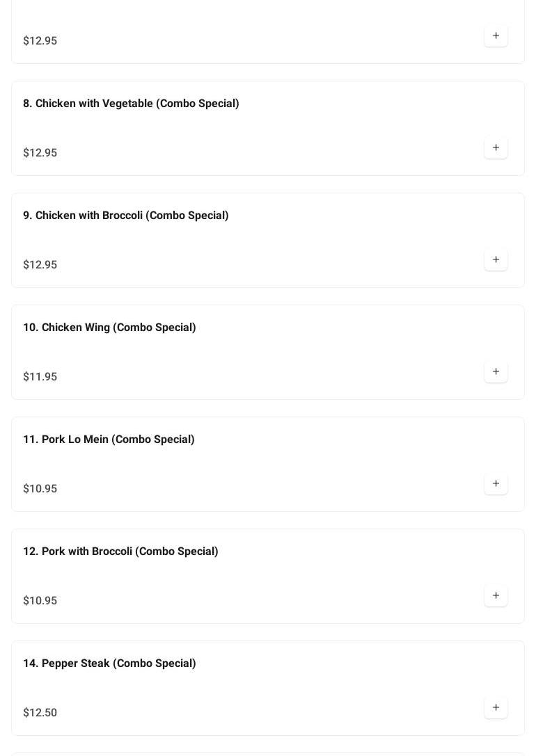Image resolution: width=536 pixels, height=756 pixels.
Task: Open 9. Chicken with Broccoli item title
Action: click(125, 216)
